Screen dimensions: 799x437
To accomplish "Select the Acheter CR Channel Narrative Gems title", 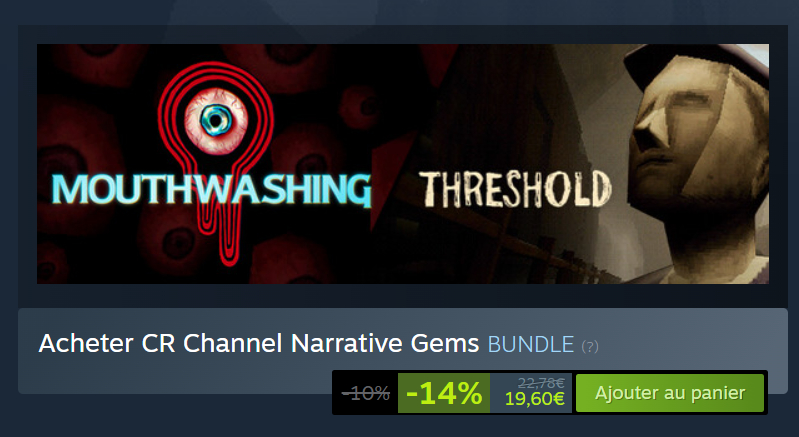I will pyautogui.click(x=259, y=343).
